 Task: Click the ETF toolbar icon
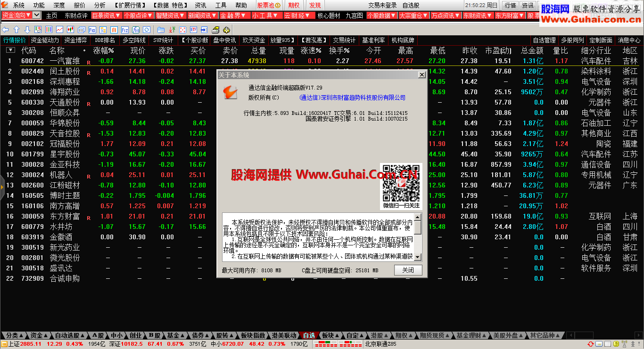pyautogui.click(x=193, y=29)
